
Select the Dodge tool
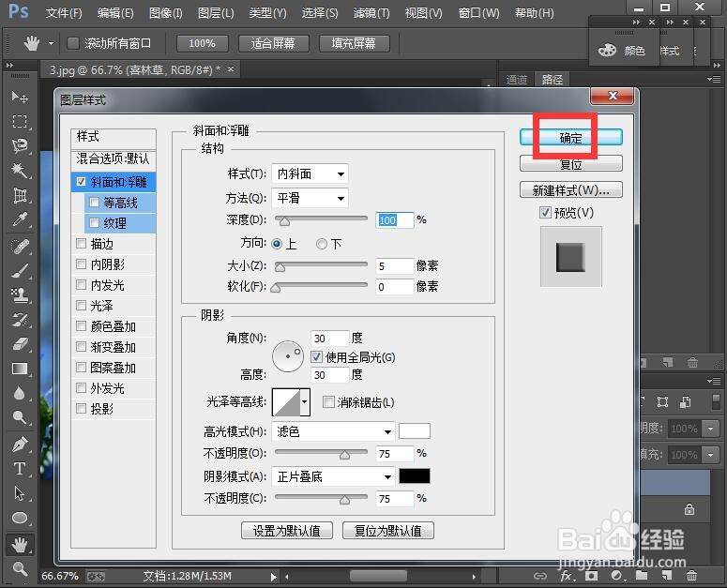[20, 417]
